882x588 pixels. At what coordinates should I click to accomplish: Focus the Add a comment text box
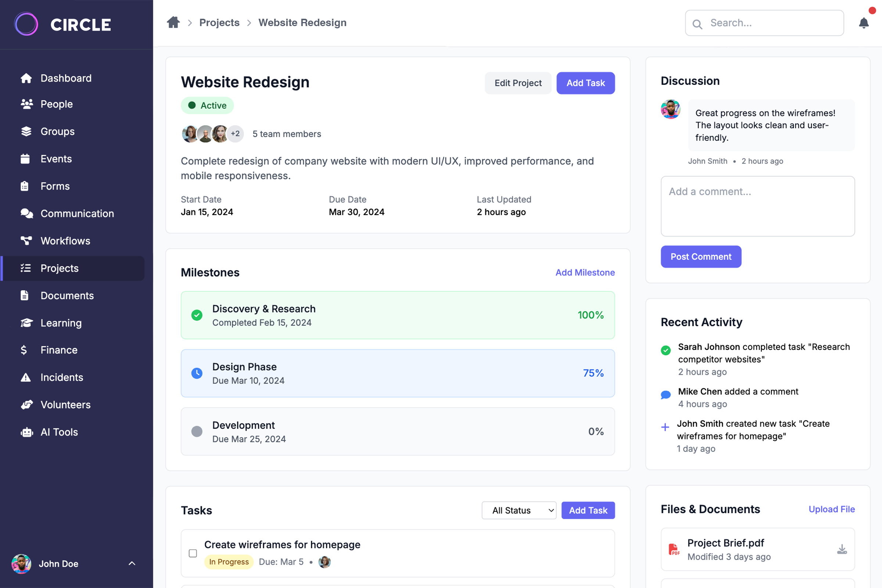[757, 206]
